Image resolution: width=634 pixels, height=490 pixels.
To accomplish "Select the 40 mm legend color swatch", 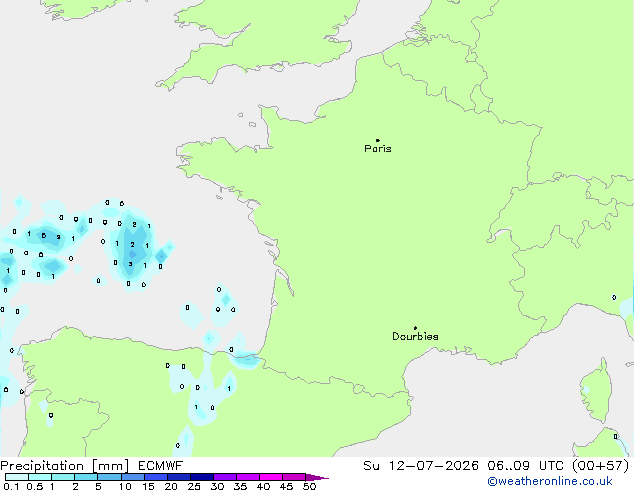I will (271, 477).
